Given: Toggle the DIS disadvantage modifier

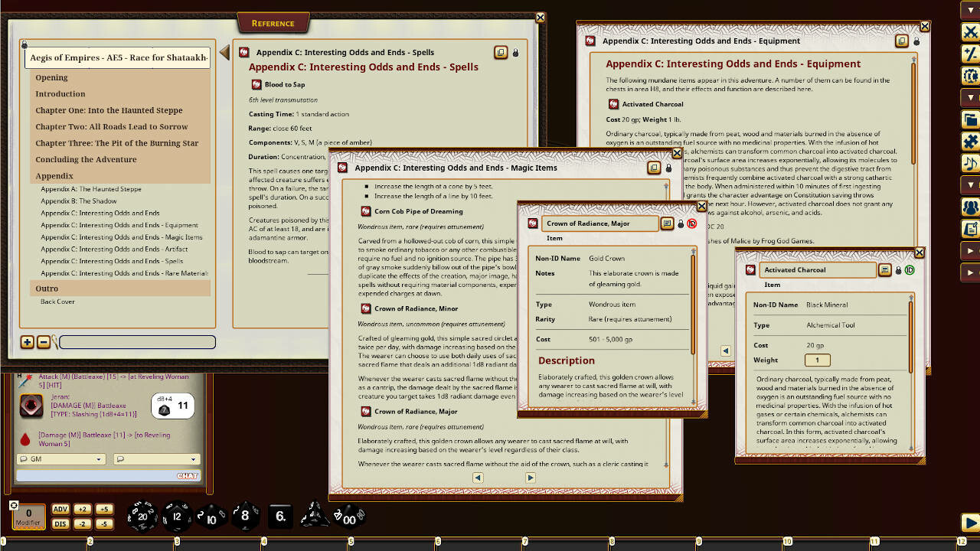Looking at the screenshot, I should point(60,523).
